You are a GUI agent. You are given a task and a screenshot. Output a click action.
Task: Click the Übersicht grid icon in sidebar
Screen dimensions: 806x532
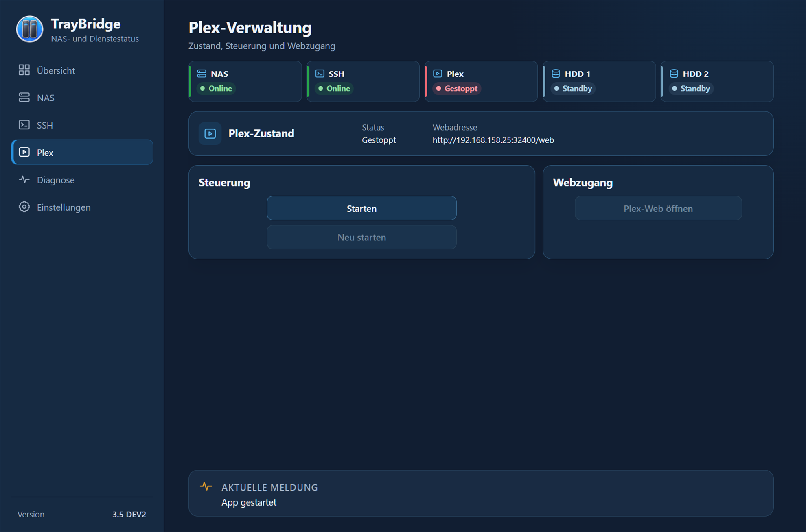(24, 70)
